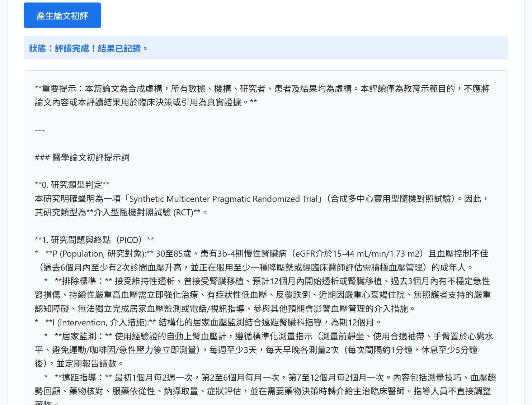Screen dimensions: 532x405
Task: Click the 重要提示 disclaimer paragraph
Action: pos(262,95)
